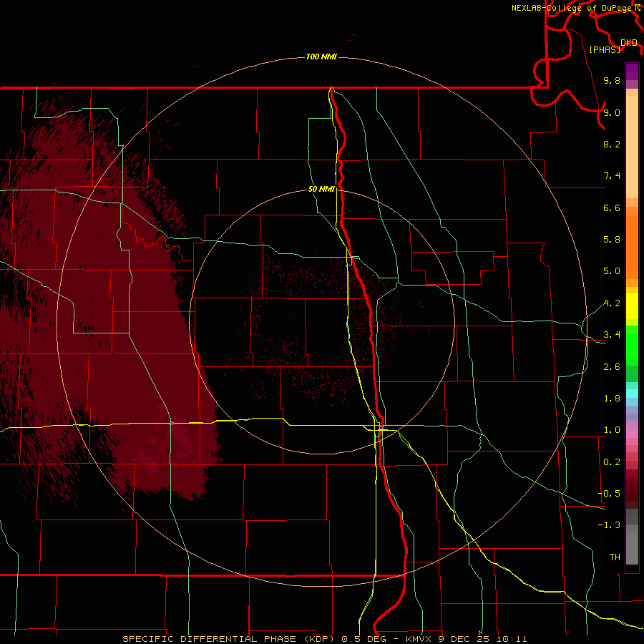Viewport: 644px width, 644px height.
Task: Click the bright orange segment of the color bar
Action: click(632, 248)
